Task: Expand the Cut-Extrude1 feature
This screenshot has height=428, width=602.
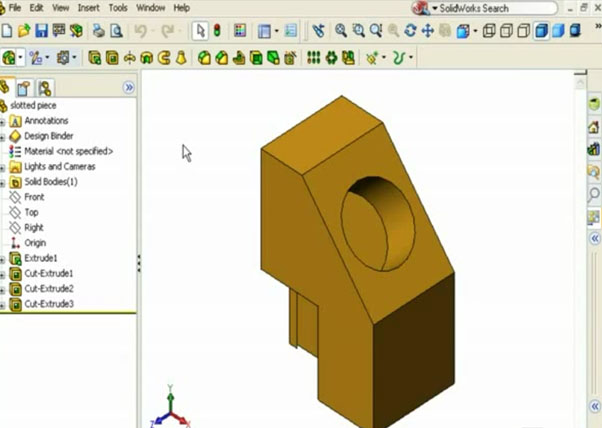Action: point(2,275)
